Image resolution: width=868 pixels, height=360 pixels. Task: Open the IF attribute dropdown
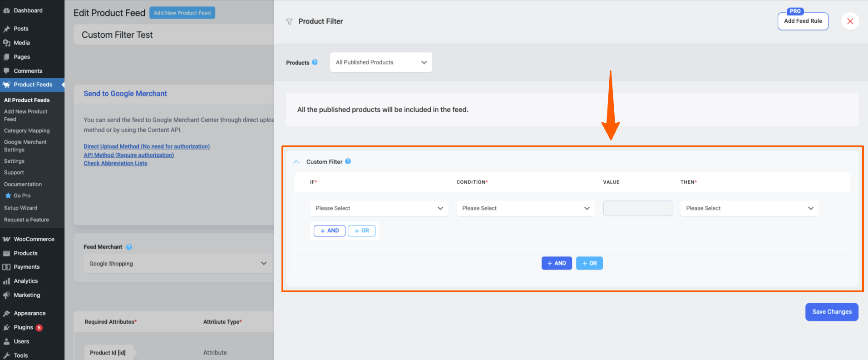(379, 208)
